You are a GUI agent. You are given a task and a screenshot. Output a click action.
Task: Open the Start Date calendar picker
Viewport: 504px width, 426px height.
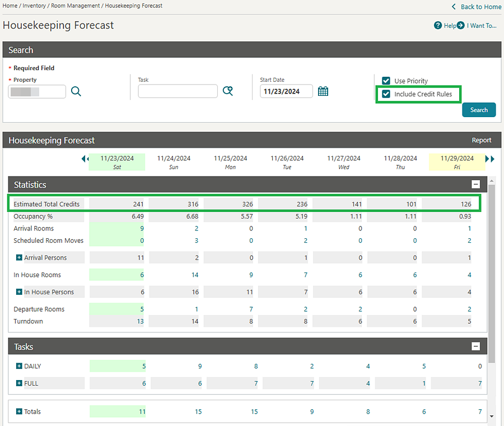coord(323,91)
